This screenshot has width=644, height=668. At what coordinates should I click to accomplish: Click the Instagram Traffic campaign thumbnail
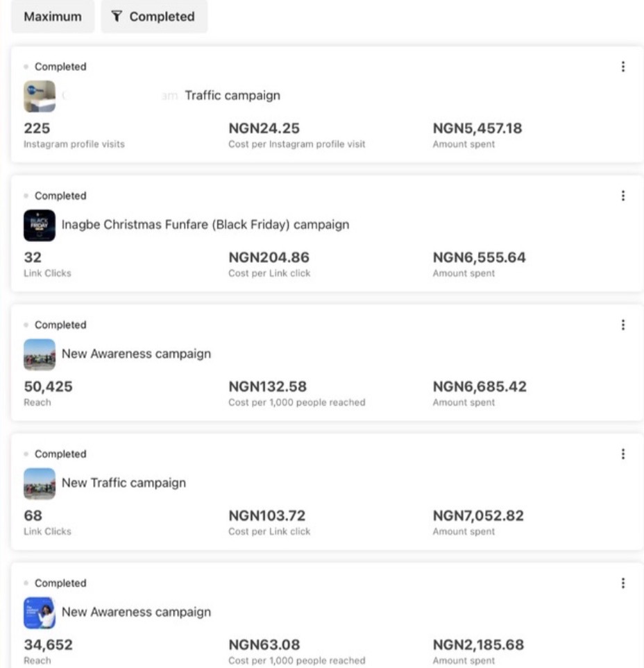pyautogui.click(x=40, y=96)
